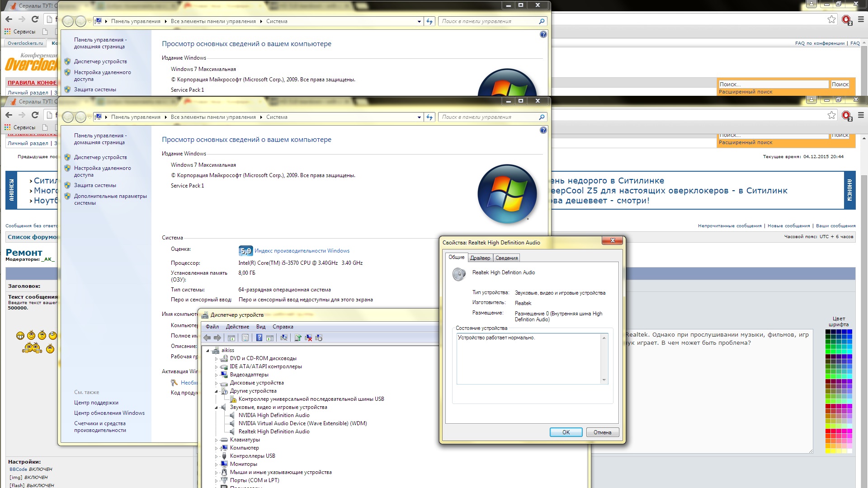Screen dimensions: 868x488
Task: Open the Ремонт forum heading link
Action: pyautogui.click(x=24, y=253)
